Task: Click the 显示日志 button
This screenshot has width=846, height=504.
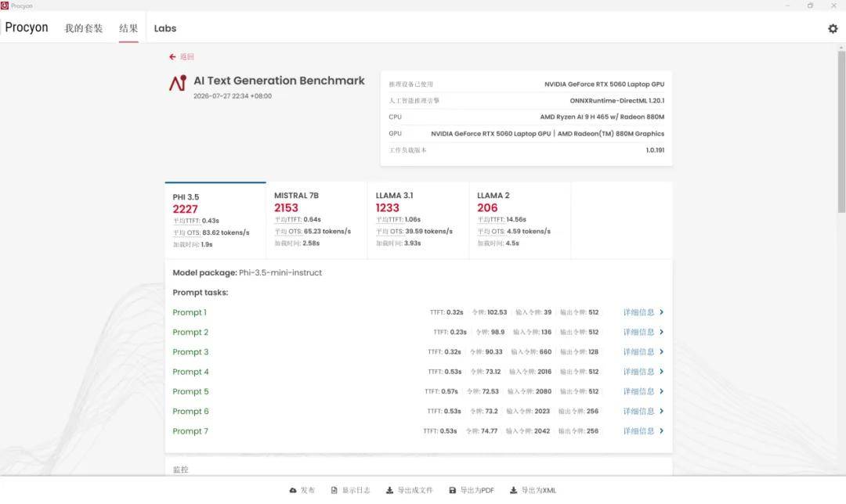Action: point(351,491)
